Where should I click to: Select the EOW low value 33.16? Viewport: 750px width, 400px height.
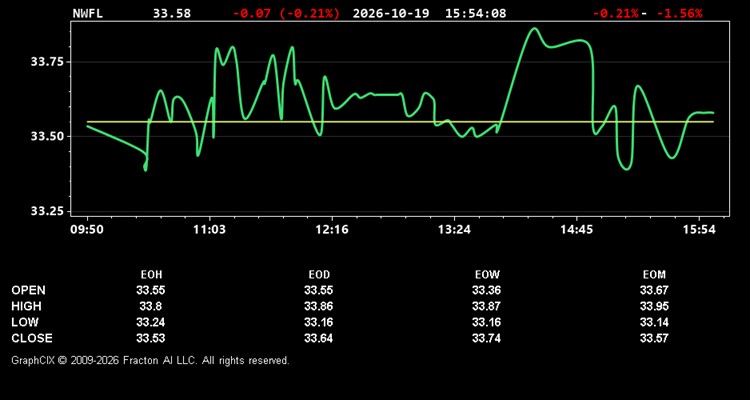486,322
